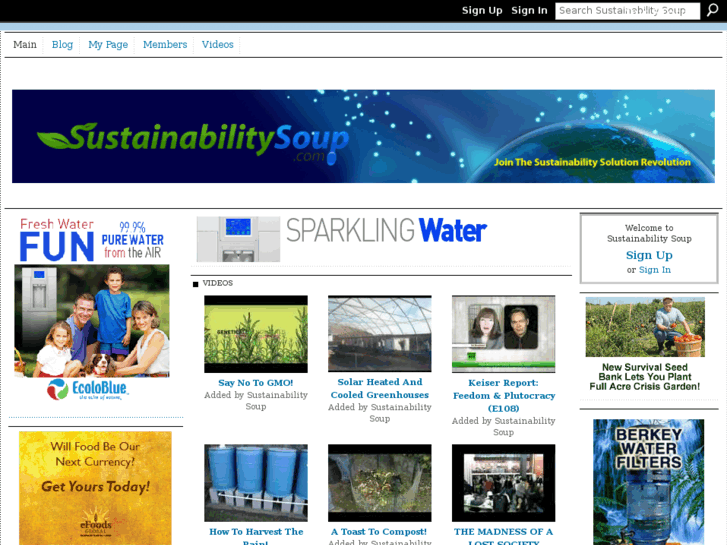Click the search magnifier icon
Screen dimensions: 727x545
tap(713, 10)
